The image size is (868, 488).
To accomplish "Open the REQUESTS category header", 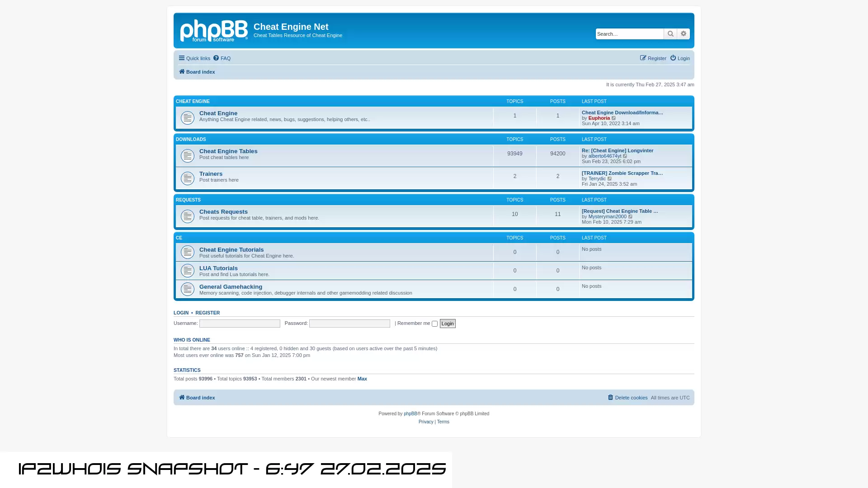I will (x=188, y=200).
